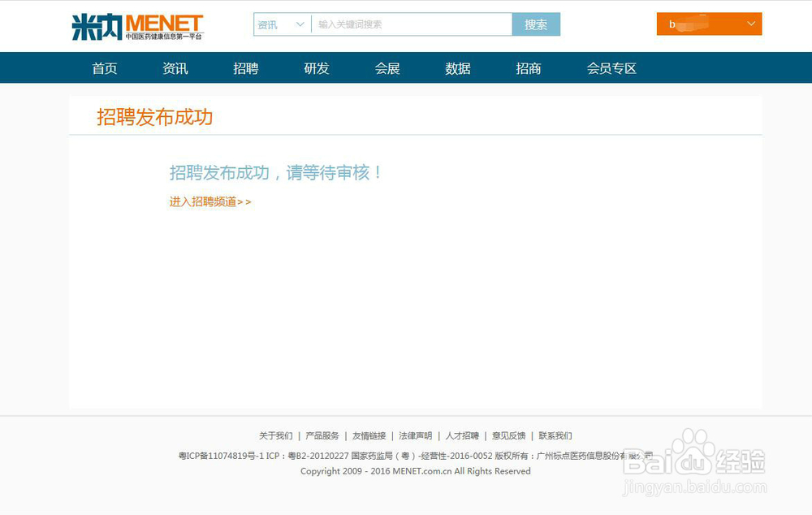The width and height of the screenshot is (812, 515).
Task: Click the dropdown chevron on the account menu
Action: (751, 24)
